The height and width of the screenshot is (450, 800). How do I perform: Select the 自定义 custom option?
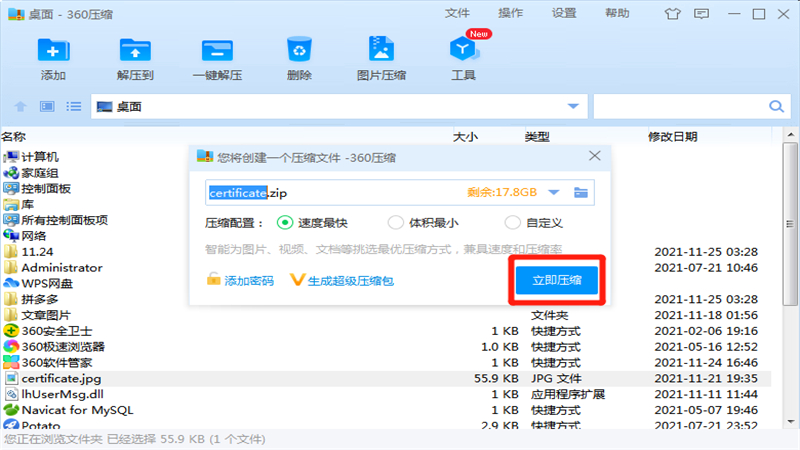click(512, 222)
